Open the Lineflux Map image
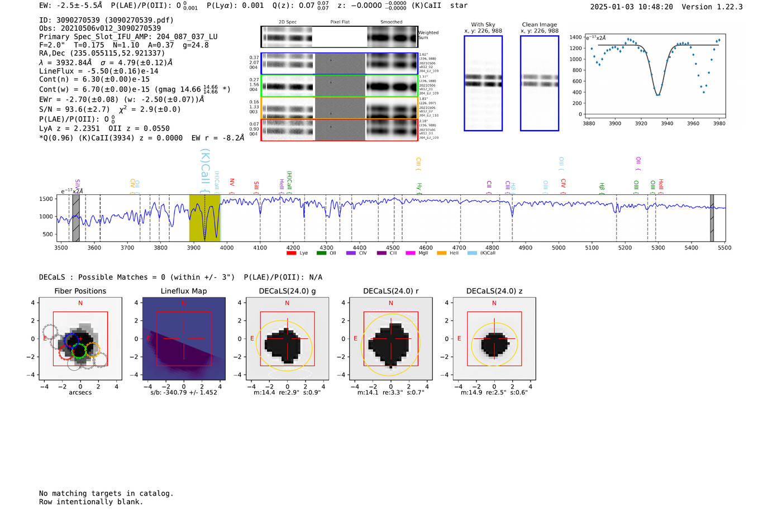 click(184, 338)
